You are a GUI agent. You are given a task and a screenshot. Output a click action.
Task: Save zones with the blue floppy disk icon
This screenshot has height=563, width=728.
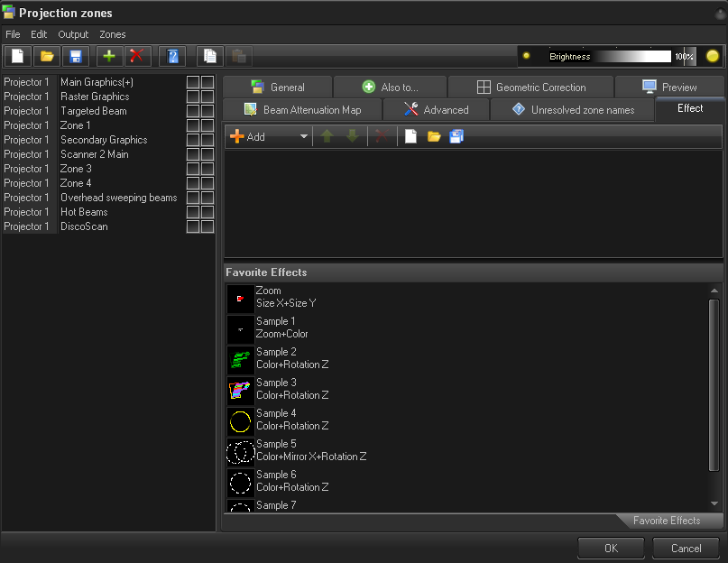[76, 56]
